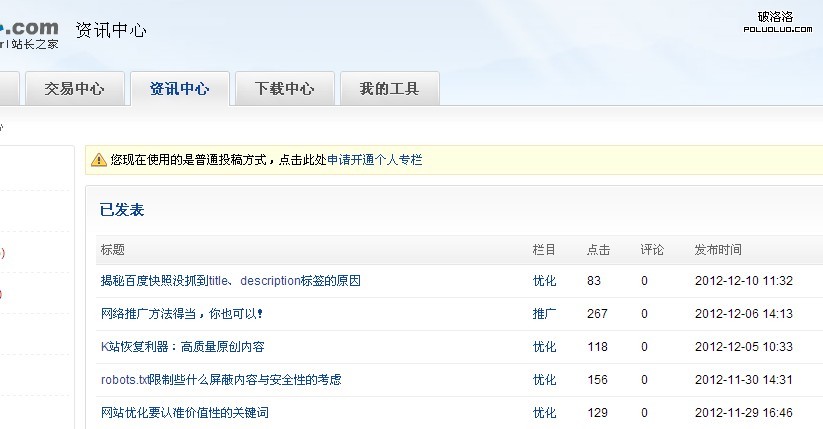823x429 pixels.
Task: Switch to the 交易中心 tab
Action: tap(74, 89)
